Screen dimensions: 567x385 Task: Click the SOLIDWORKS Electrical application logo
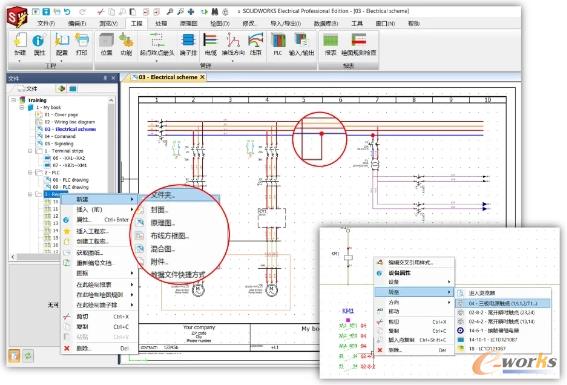pos(17,16)
